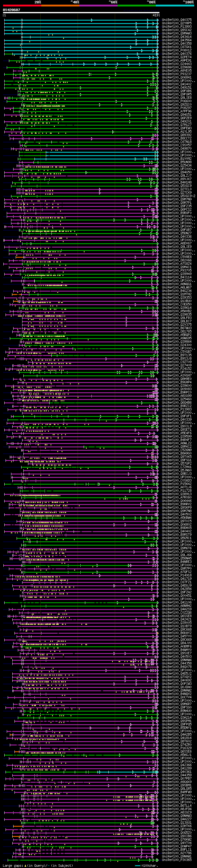
Task: Open hit UniRef100_C6TGK1
Action: pyautogui.click(x=177, y=47)
